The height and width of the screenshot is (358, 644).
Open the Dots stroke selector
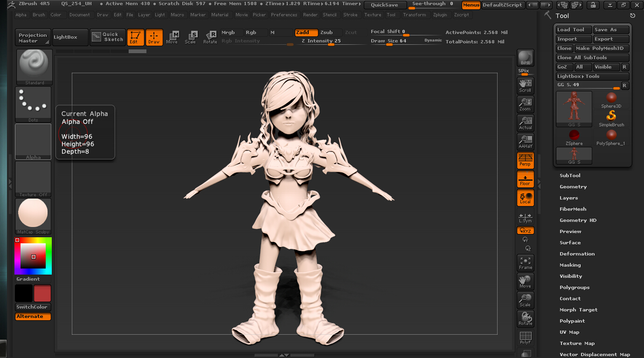tap(33, 104)
